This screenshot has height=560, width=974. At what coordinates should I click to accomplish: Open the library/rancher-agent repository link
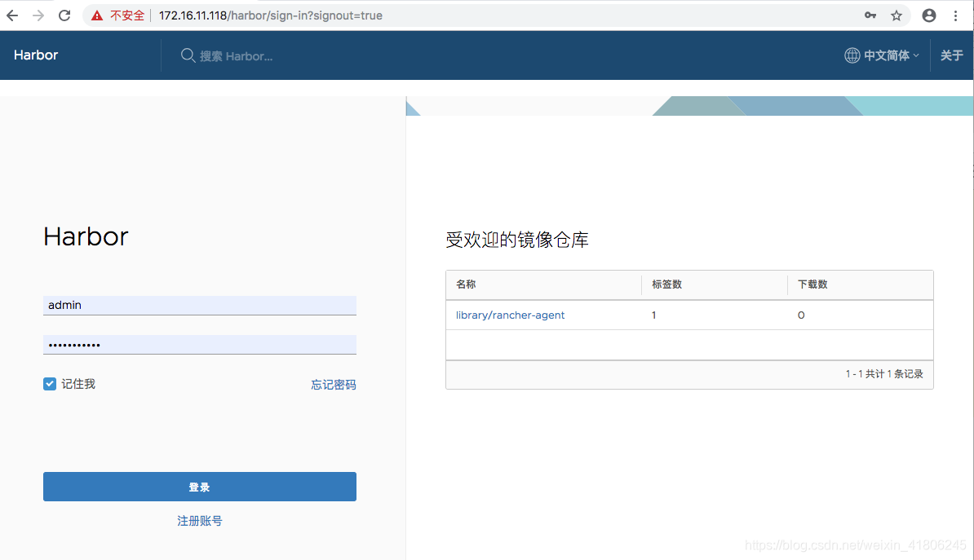pyautogui.click(x=510, y=315)
